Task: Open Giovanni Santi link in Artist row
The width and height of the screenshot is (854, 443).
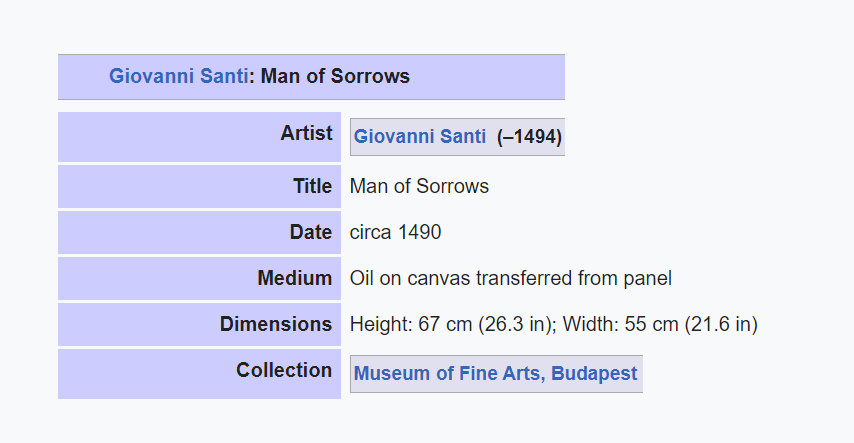Action: [x=419, y=137]
